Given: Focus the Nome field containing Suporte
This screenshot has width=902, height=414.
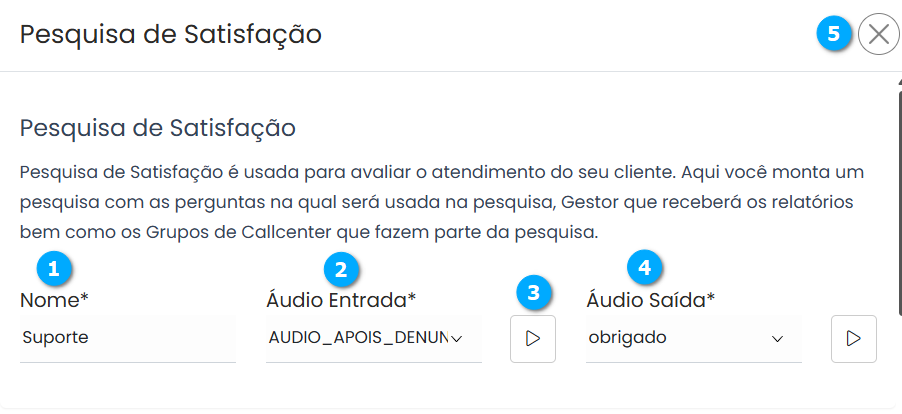Looking at the screenshot, I should (x=127, y=338).
